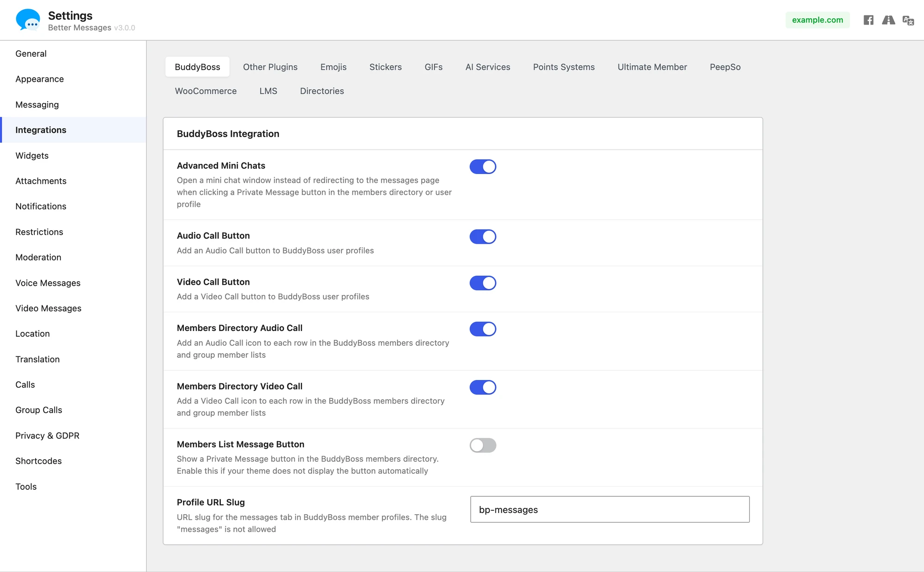Switch to WooCommerce tab
The width and height of the screenshot is (924, 572).
[x=206, y=91]
